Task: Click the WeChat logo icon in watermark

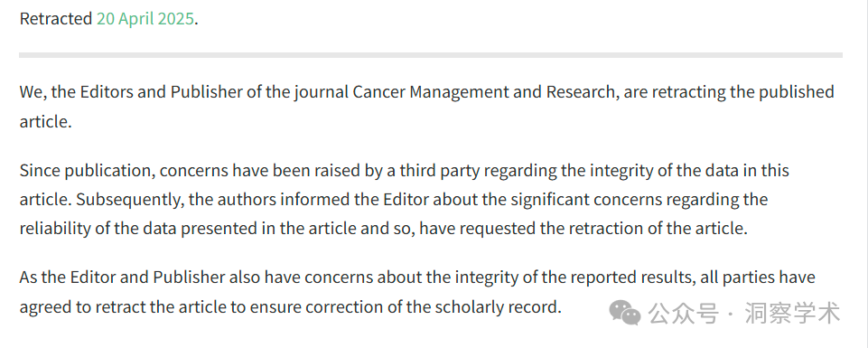Action: (624, 314)
